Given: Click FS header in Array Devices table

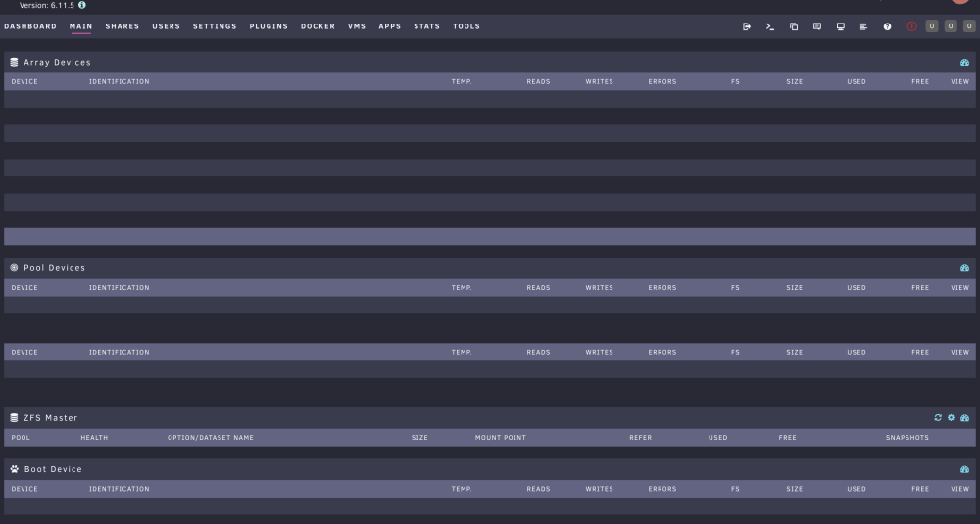Looking at the screenshot, I should (x=735, y=82).
